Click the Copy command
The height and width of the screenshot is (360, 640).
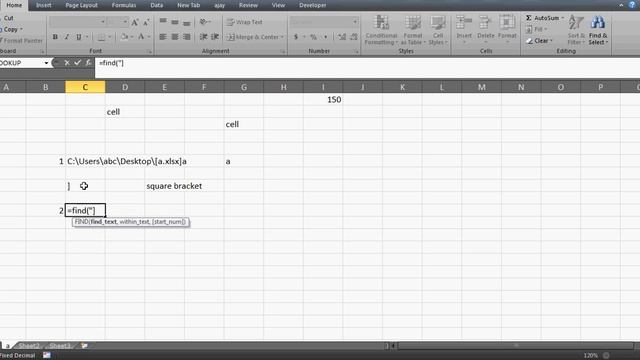tap(11, 29)
